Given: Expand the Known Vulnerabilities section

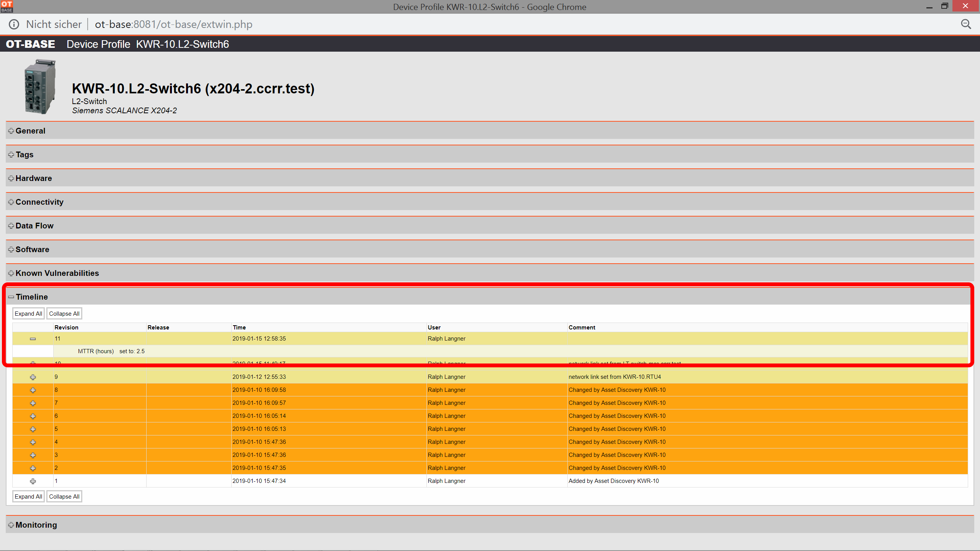Looking at the screenshot, I should tap(11, 273).
